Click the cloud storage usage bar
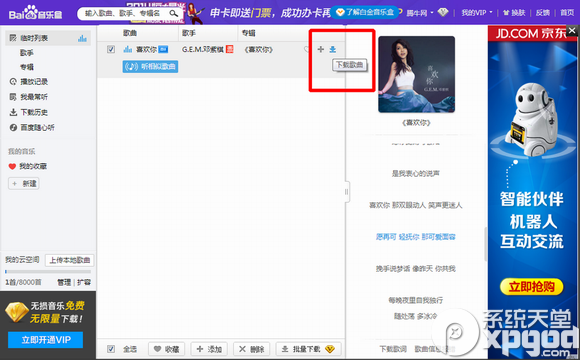The height and width of the screenshot is (360, 580). pyautogui.click(x=48, y=272)
